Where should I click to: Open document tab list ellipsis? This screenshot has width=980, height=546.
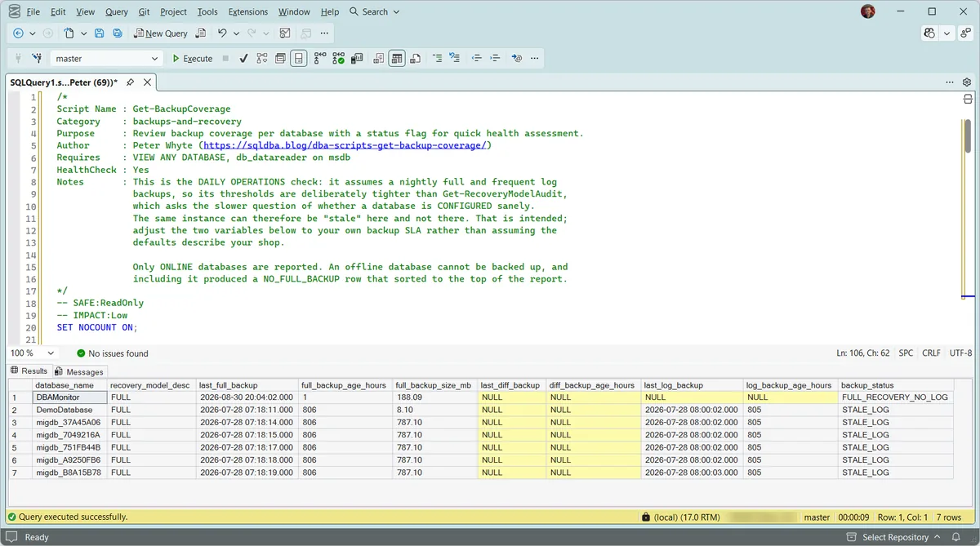[950, 82]
